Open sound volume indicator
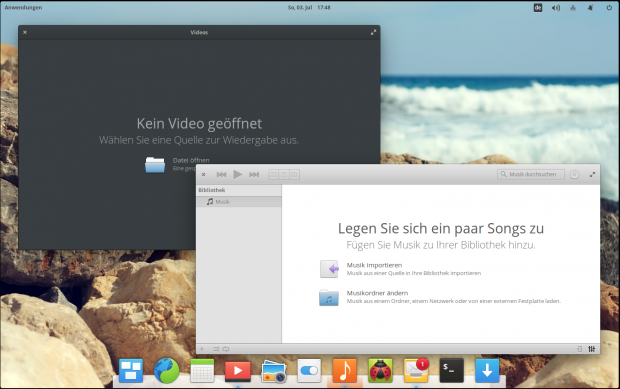Screen dimensions: 620x389 (556, 8)
